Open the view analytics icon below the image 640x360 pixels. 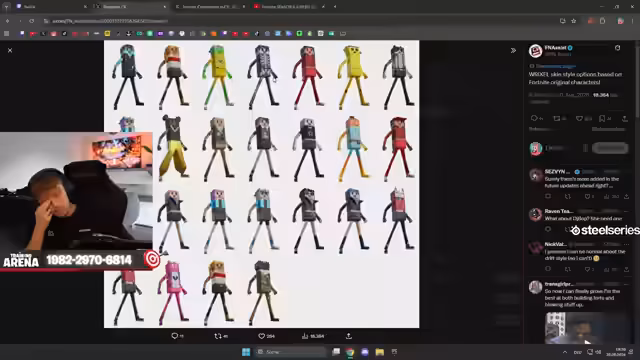[305, 336]
